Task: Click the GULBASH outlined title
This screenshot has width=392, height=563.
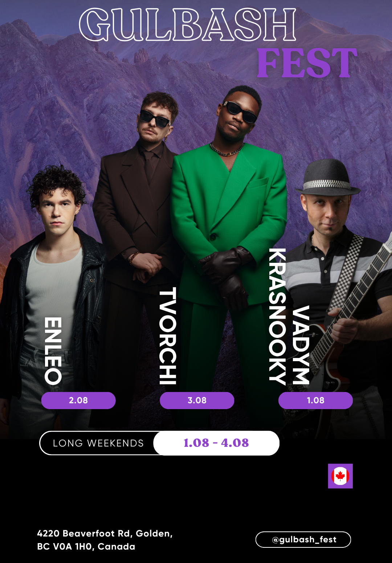Action: (188, 25)
